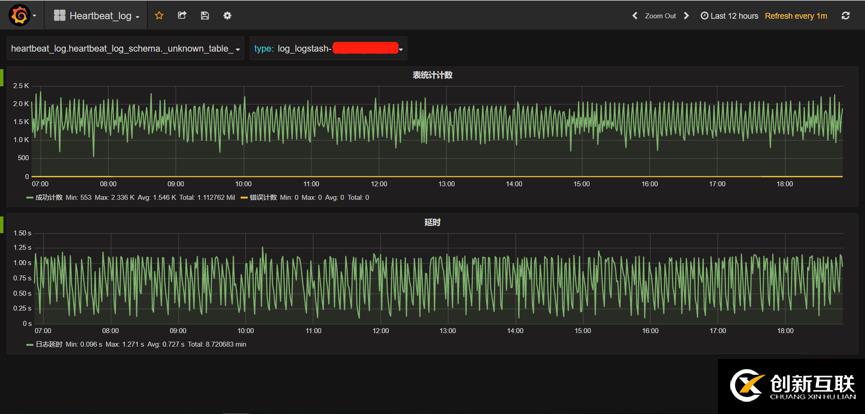
Task: Shift time range back with left arrow
Action: pos(634,16)
